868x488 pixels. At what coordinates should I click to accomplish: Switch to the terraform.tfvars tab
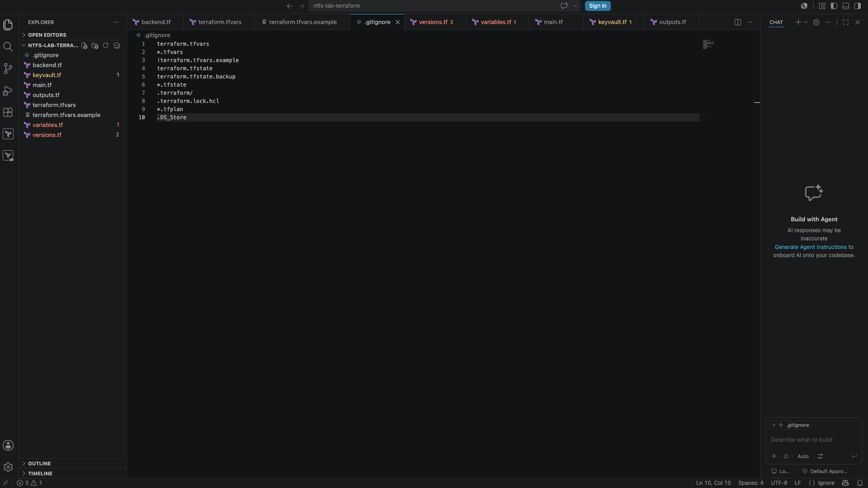click(219, 22)
